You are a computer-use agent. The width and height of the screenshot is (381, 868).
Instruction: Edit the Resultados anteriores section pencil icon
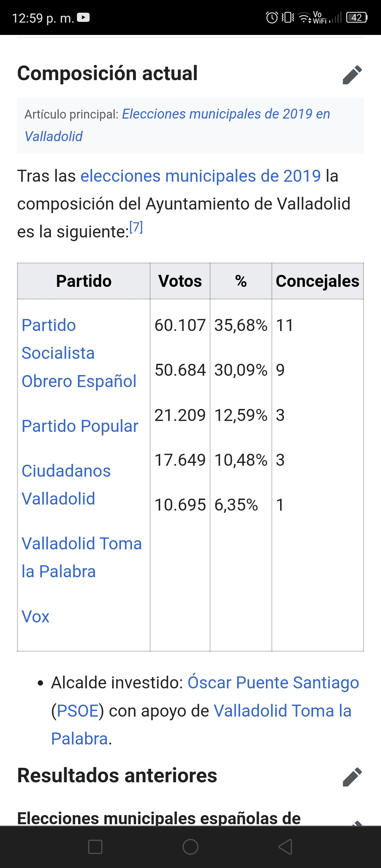pos(352,777)
